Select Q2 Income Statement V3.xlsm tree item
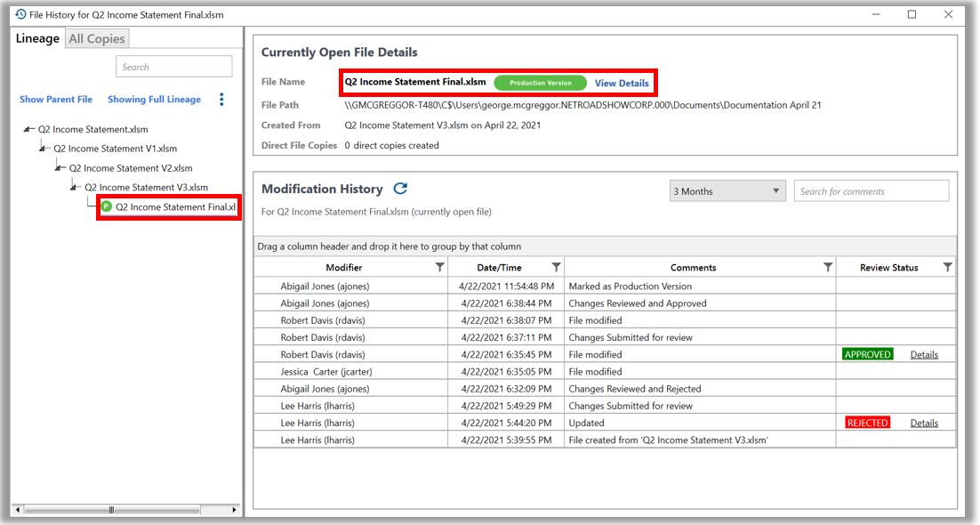 tap(146, 188)
